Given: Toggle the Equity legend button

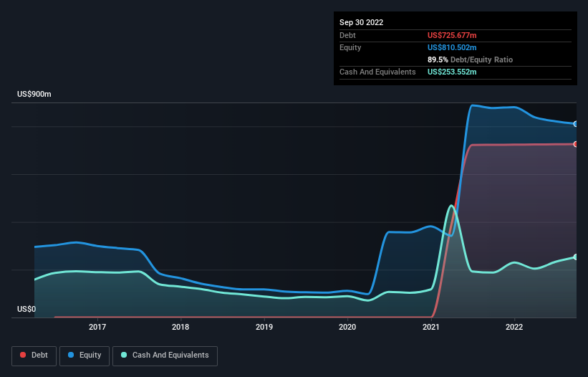Looking at the screenshot, I should (x=85, y=355).
